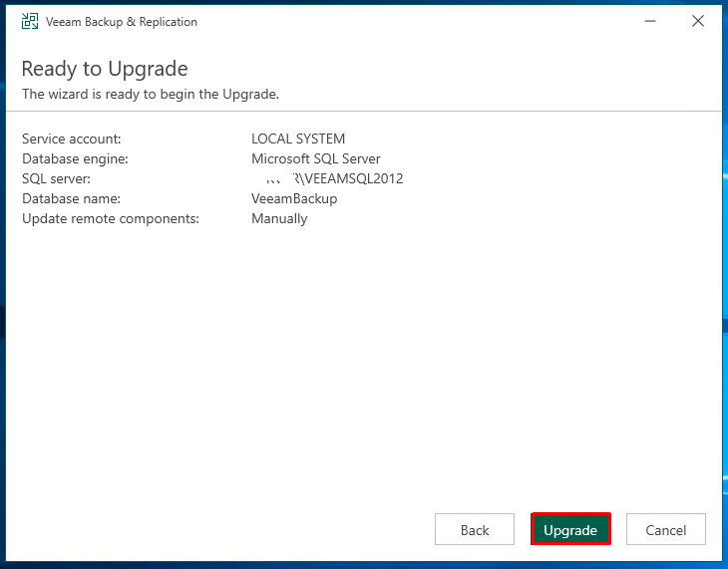Start the upgrade with the Upgrade button
This screenshot has height=569, width=728.
point(570,529)
